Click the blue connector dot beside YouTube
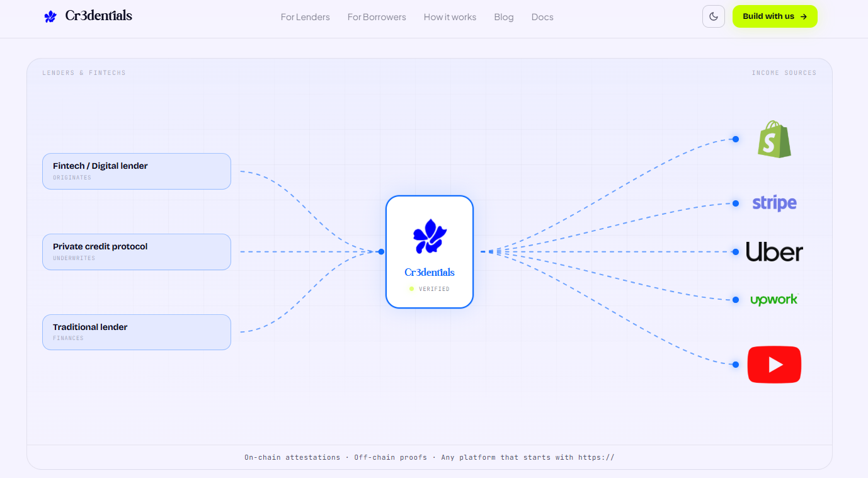The height and width of the screenshot is (478, 868). pos(736,365)
